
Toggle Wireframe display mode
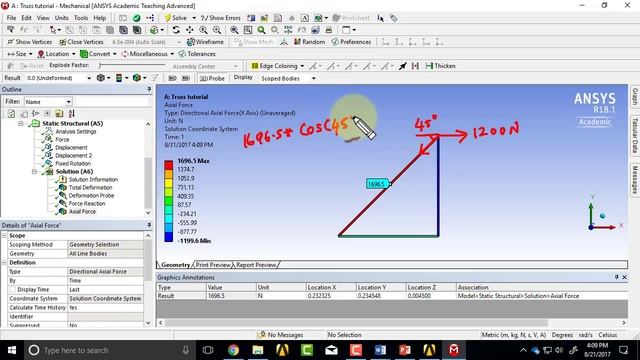pyautogui.click(x=205, y=42)
